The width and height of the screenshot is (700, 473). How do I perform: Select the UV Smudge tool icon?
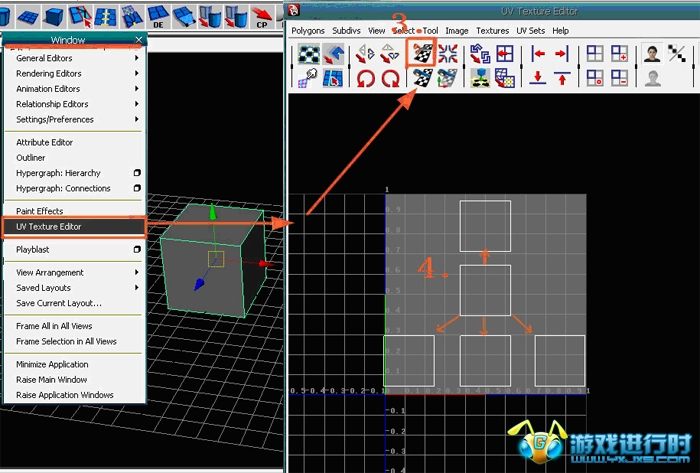(308, 78)
